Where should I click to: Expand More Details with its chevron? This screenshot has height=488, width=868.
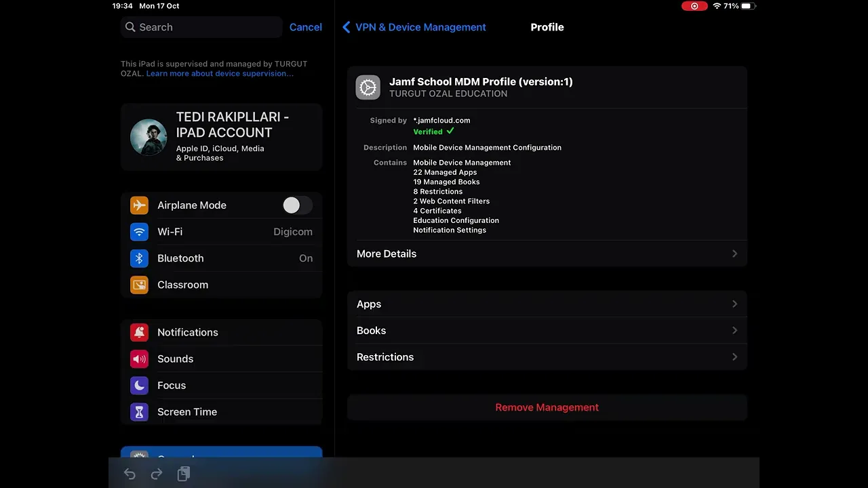pyautogui.click(x=734, y=253)
